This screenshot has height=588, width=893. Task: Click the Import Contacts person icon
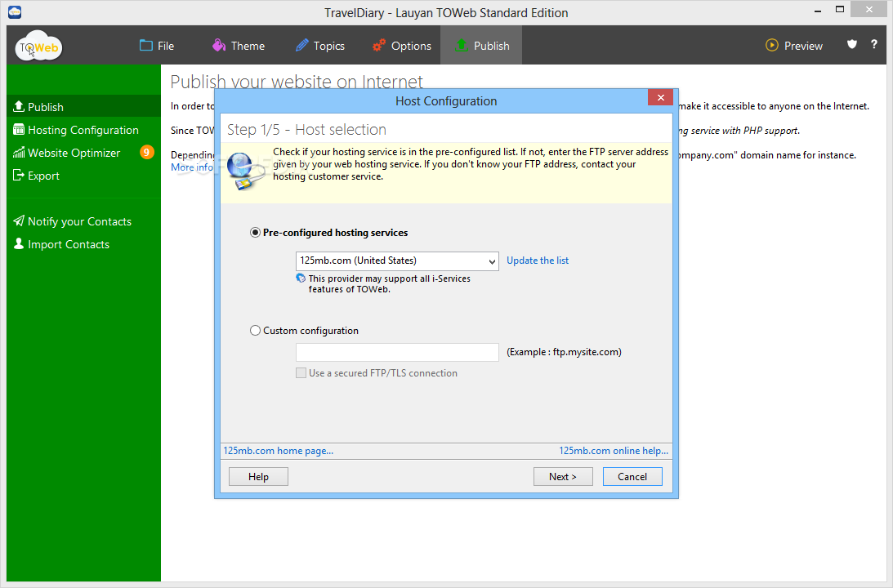pyautogui.click(x=19, y=243)
